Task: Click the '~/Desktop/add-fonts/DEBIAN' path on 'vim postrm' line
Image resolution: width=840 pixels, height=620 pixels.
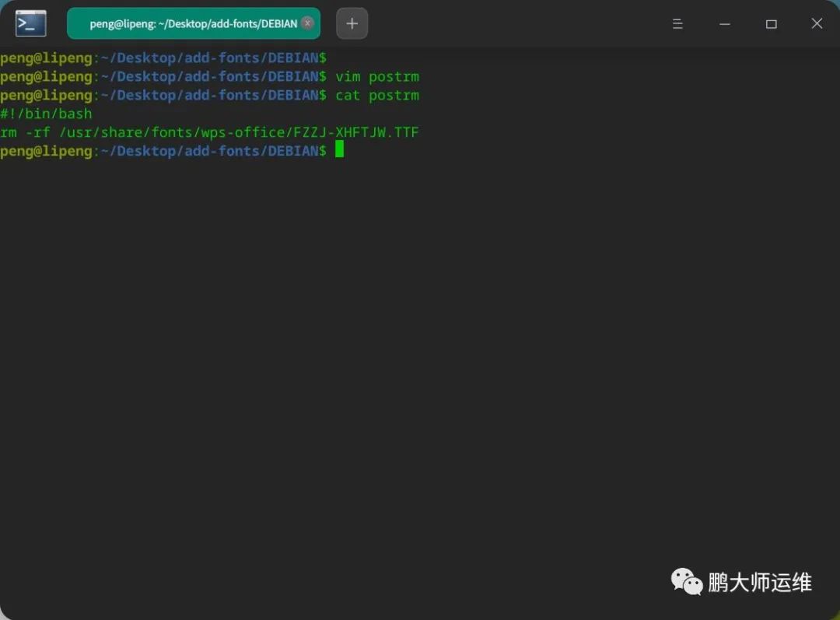Action: [210, 76]
